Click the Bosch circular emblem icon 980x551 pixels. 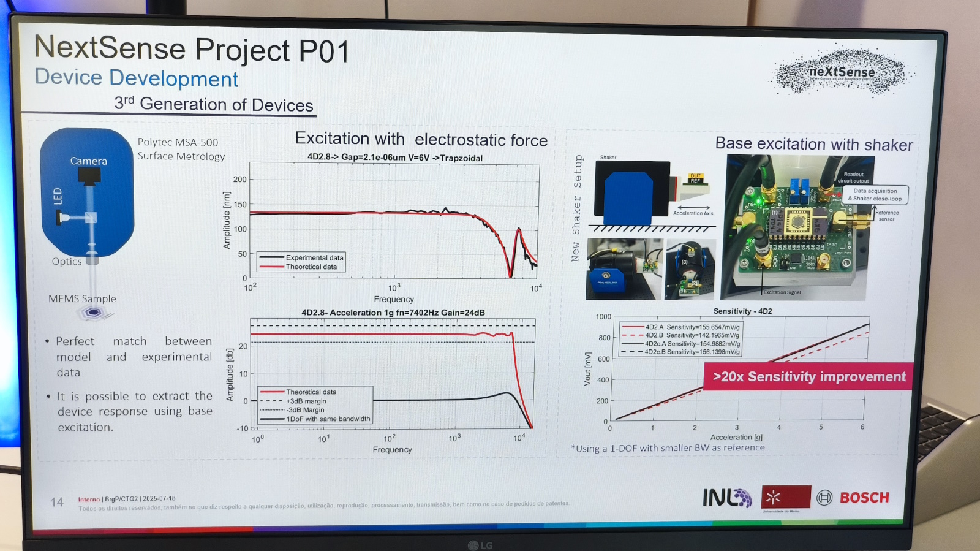[824, 498]
